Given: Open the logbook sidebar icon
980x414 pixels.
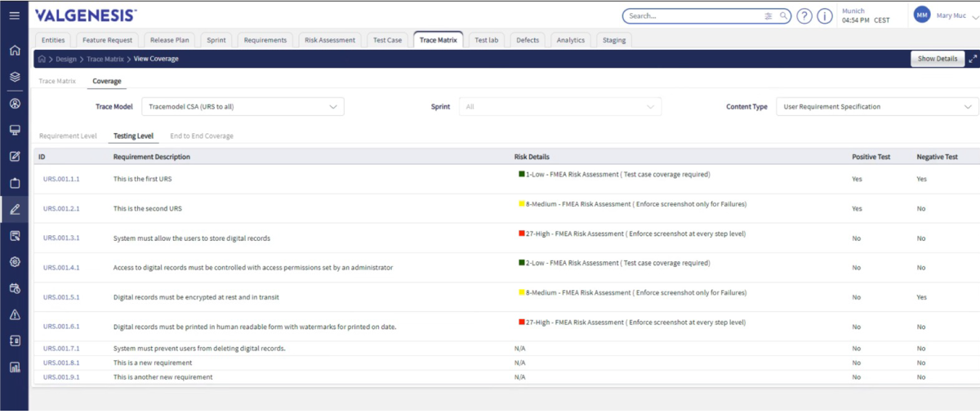Looking at the screenshot, I should [x=14, y=341].
